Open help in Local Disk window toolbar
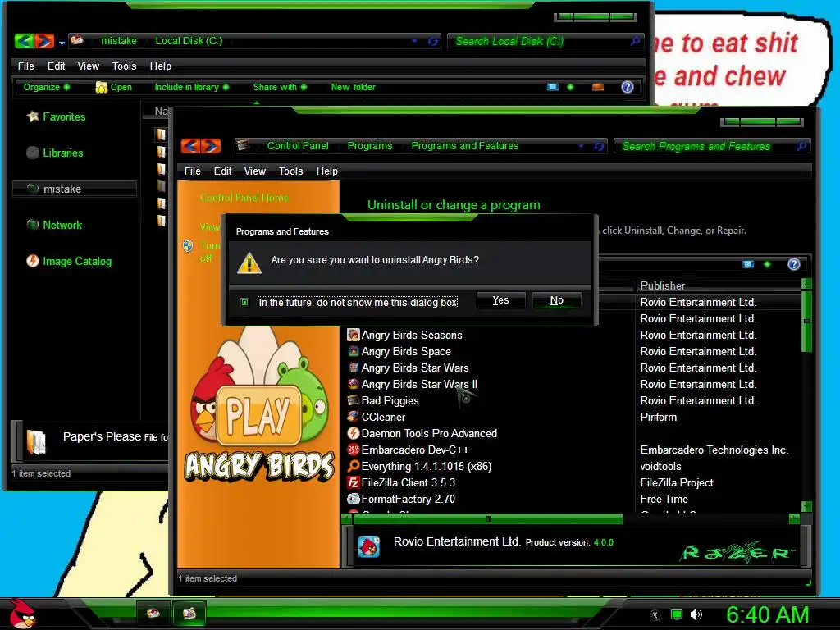The width and height of the screenshot is (840, 630). [628, 87]
